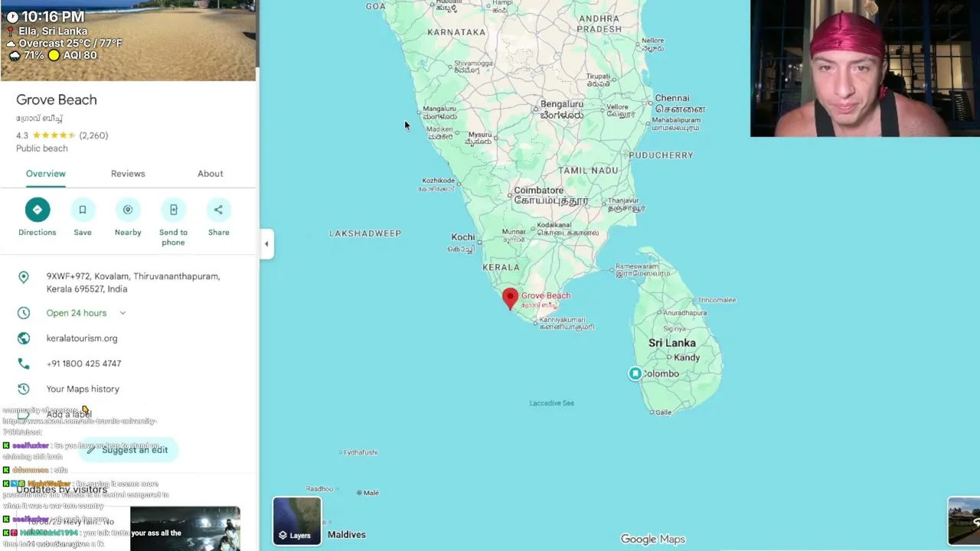
Task: Open Your Maps history
Action: 83,389
